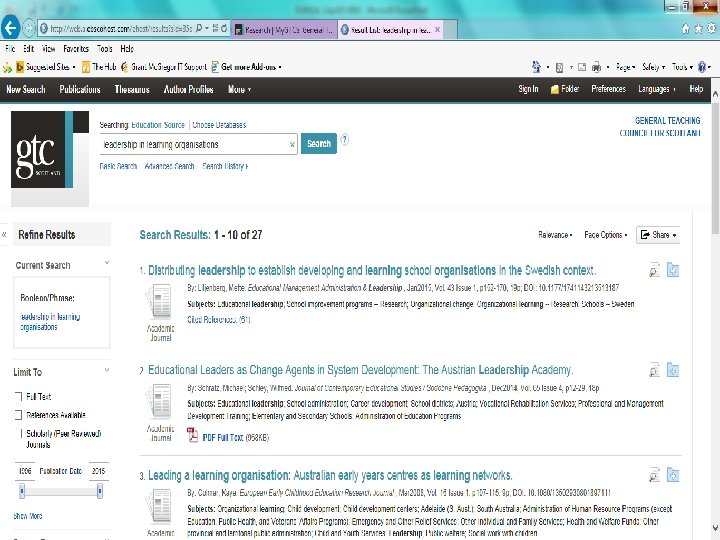This screenshot has height=540, width=720.
Task: Open the Page Options dropdown
Action: click(605, 235)
